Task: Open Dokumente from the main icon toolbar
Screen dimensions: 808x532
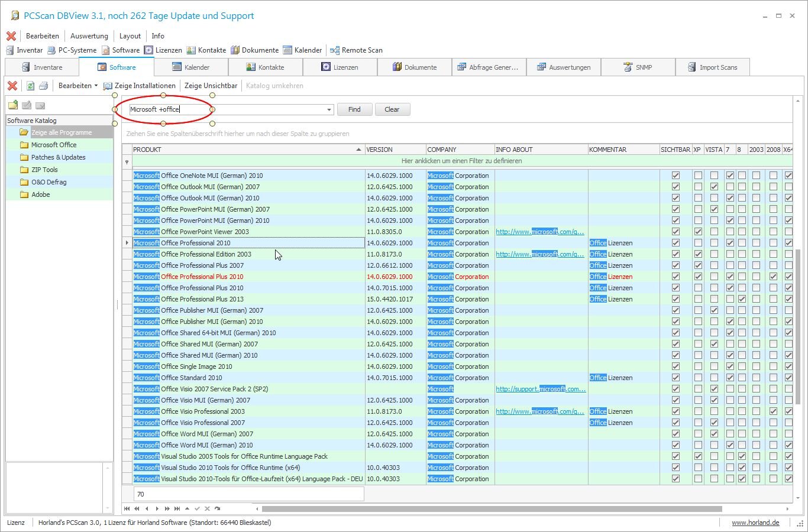Action: coord(255,50)
